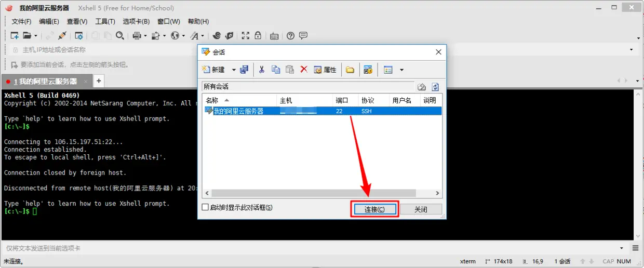Click arrow icon left of 要添加当前会话 hint
The height and width of the screenshot is (268, 644).
[15, 65]
